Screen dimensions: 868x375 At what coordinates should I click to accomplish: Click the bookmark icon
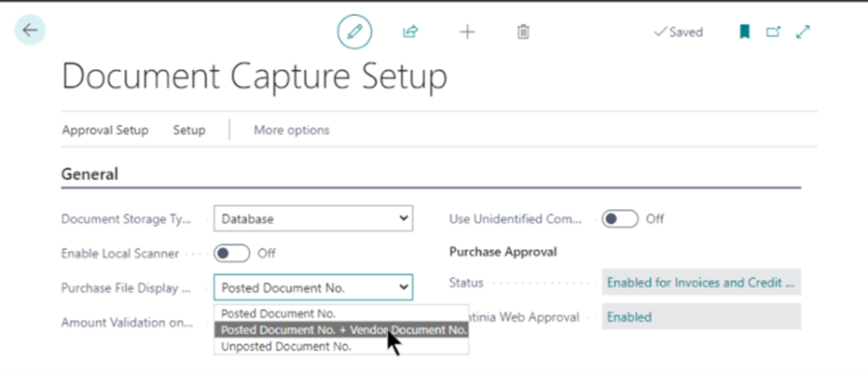[x=744, y=32]
